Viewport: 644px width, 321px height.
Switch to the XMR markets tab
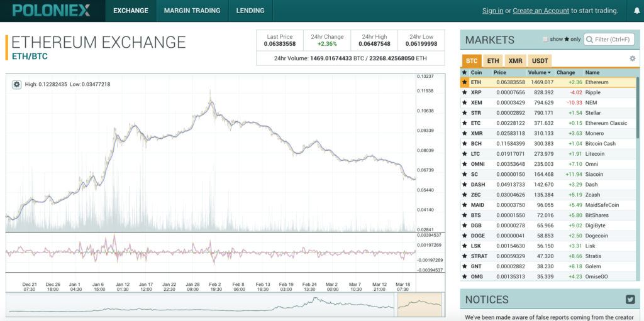pyautogui.click(x=516, y=61)
